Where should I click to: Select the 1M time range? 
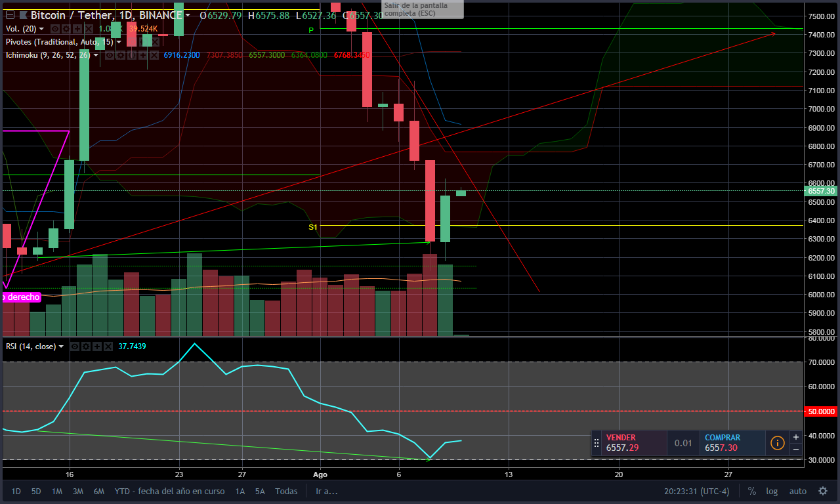click(x=57, y=491)
